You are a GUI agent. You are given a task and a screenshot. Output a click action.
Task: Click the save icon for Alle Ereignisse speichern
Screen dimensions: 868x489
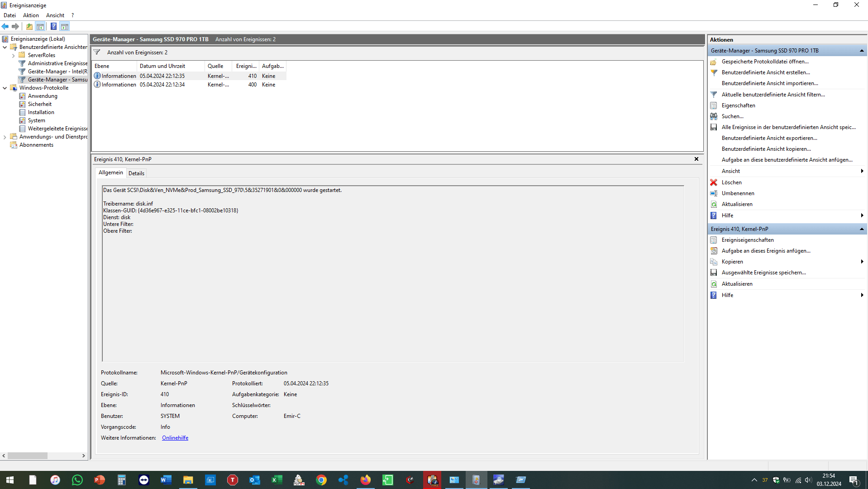[x=714, y=127]
